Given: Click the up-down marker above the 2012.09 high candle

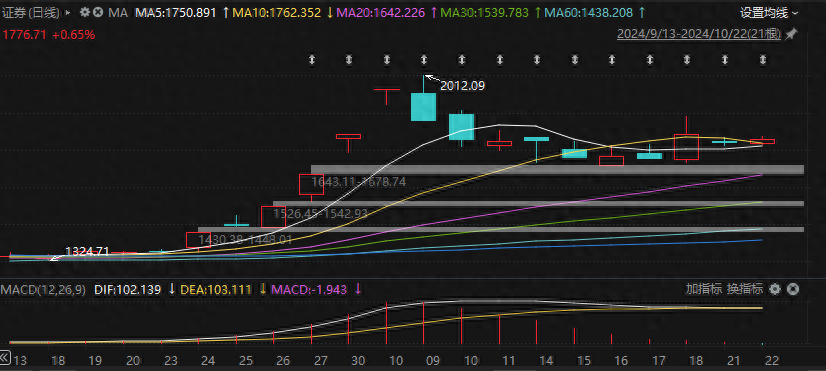Looking at the screenshot, I should point(424,60).
